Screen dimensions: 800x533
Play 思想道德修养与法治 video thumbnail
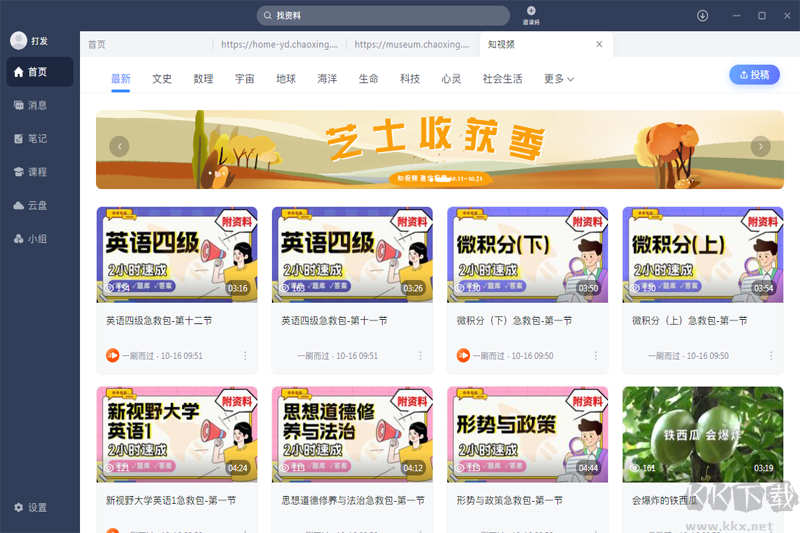click(352, 435)
